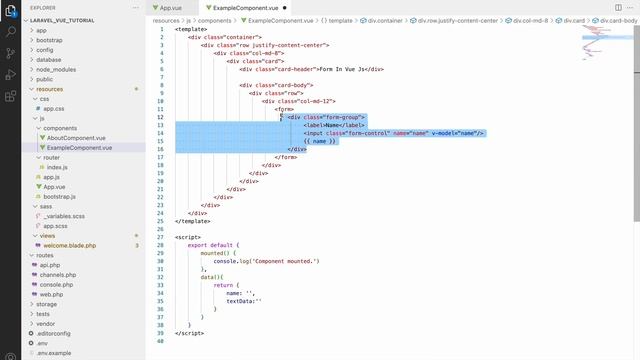Click the div.card breadcrumb
Screen dimensions: 640x360
pos(574,21)
